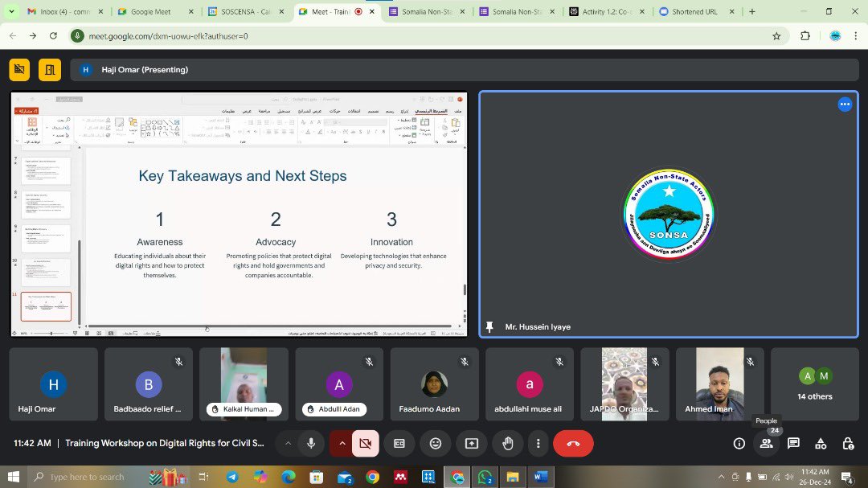Open the chat with everyone panel
Screen dimensions: 868x488
[793, 443]
